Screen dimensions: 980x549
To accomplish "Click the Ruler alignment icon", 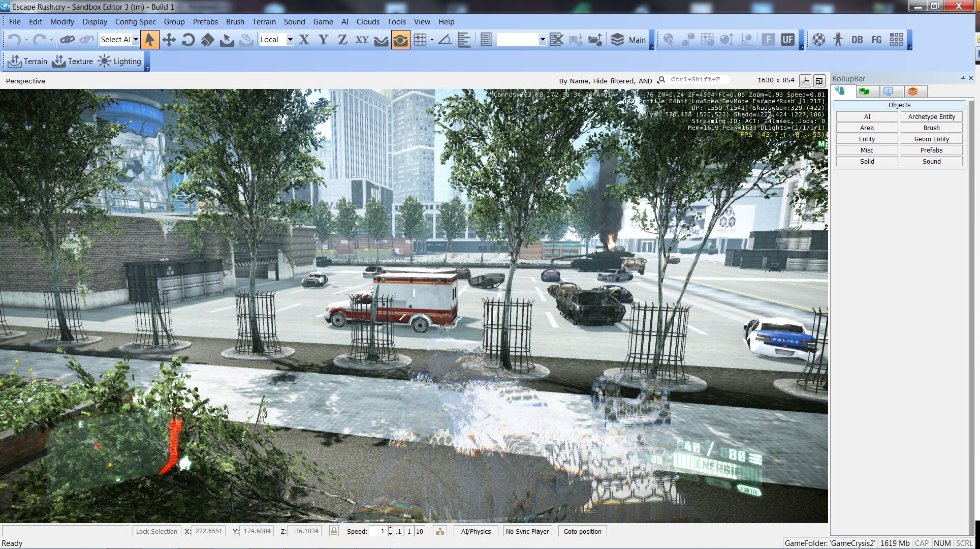I will pos(464,40).
